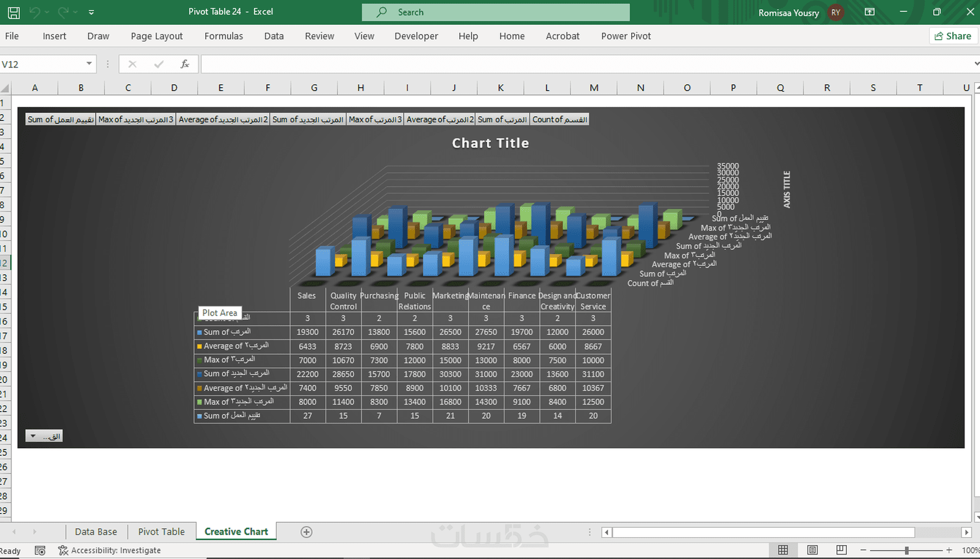This screenshot has height=559, width=980.
Task: Click the Sum of المرتب field button
Action: pos(502,119)
